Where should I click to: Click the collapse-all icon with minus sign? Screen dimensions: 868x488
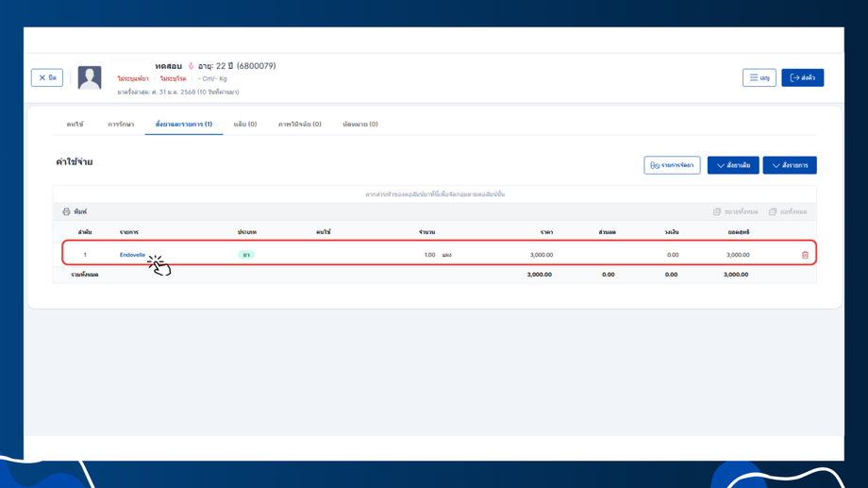773,211
